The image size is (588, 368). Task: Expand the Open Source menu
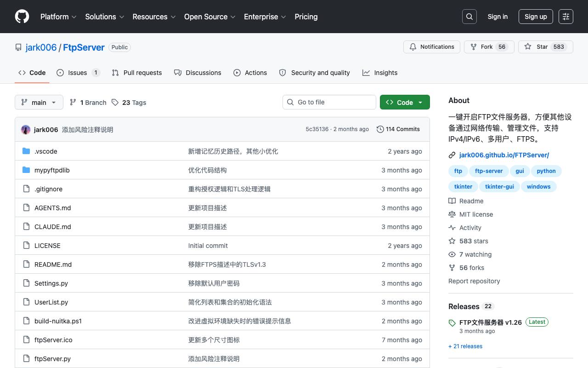point(210,17)
